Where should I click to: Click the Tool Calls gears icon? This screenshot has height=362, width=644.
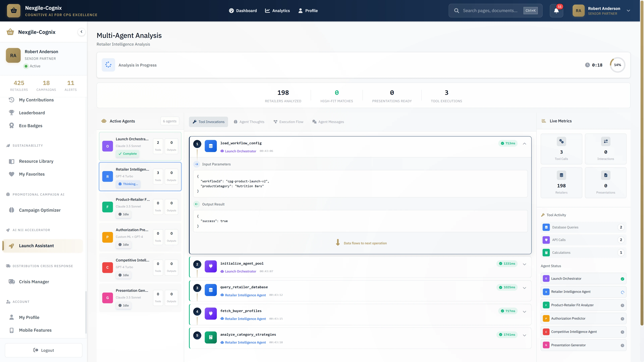(561, 141)
